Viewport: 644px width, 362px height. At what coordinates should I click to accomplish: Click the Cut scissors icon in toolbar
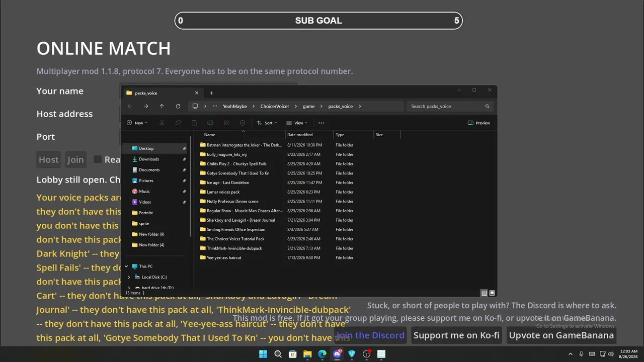(x=162, y=123)
